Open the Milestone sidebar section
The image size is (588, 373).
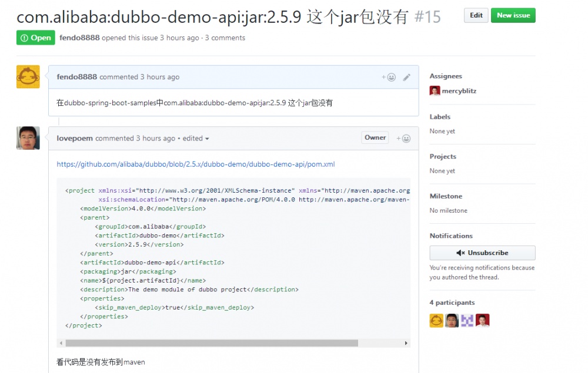pyautogui.click(x=446, y=196)
